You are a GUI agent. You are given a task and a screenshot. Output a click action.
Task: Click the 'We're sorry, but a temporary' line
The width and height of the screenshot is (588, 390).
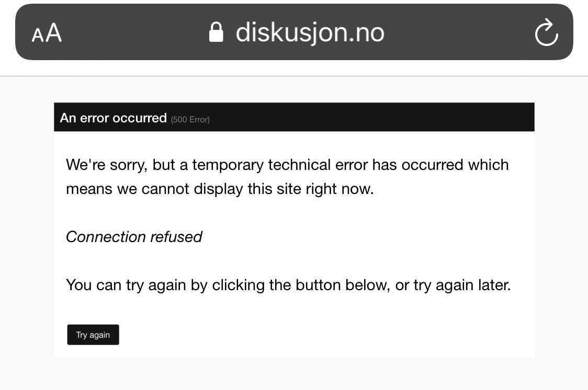pyautogui.click(x=287, y=165)
